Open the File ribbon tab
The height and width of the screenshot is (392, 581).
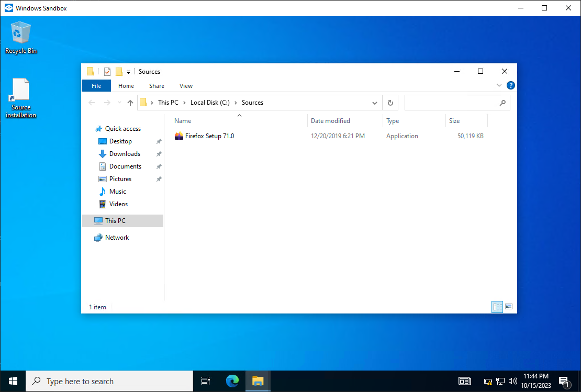96,86
